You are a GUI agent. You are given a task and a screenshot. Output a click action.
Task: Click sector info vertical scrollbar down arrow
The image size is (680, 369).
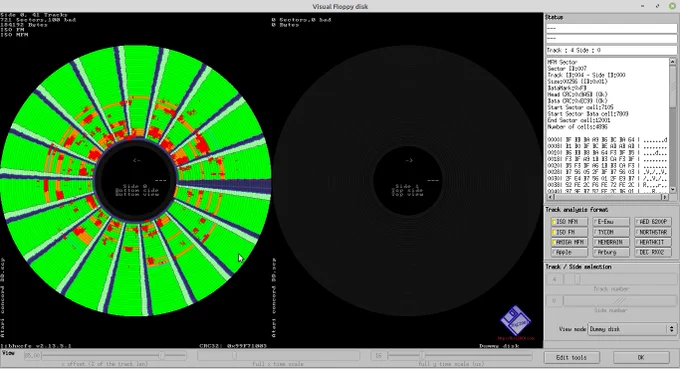coord(673,190)
